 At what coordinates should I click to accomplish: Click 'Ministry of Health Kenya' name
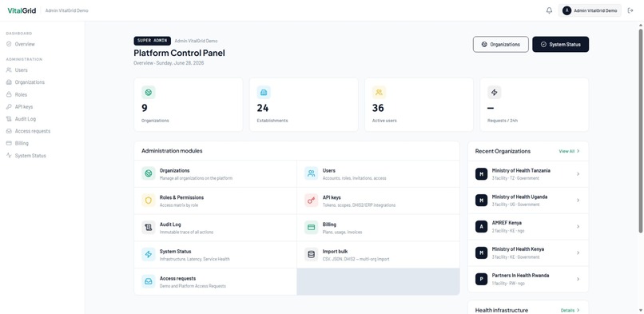(518, 249)
